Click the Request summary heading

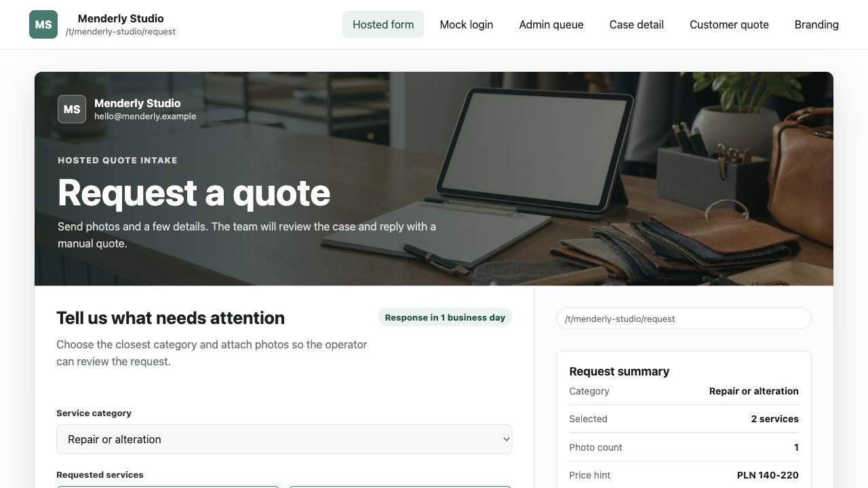click(619, 371)
